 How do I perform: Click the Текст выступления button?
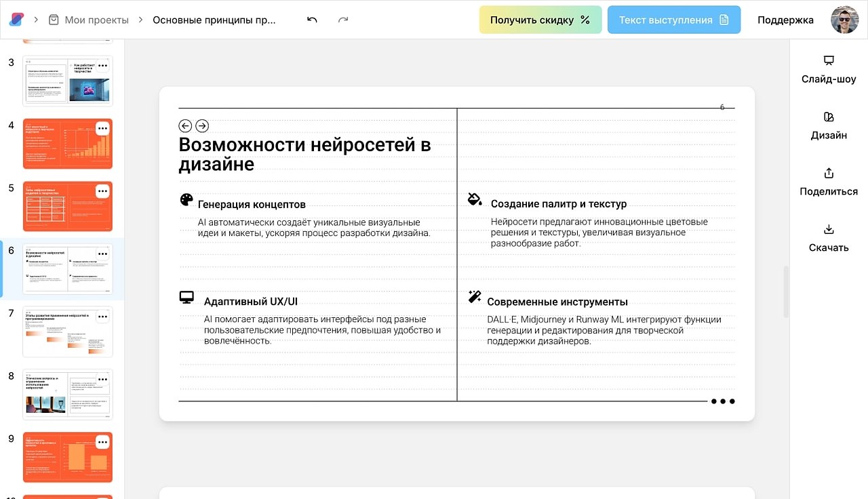[x=673, y=20]
